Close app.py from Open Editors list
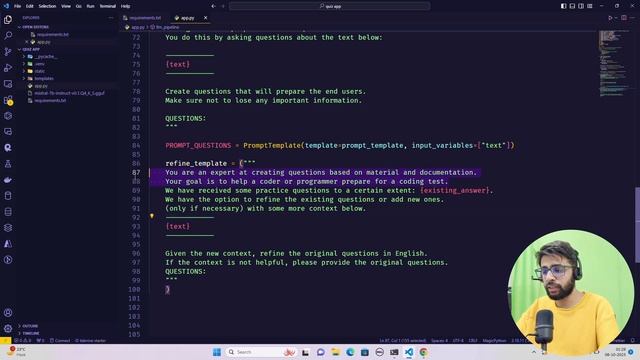This screenshot has width=640, height=360. point(27,42)
